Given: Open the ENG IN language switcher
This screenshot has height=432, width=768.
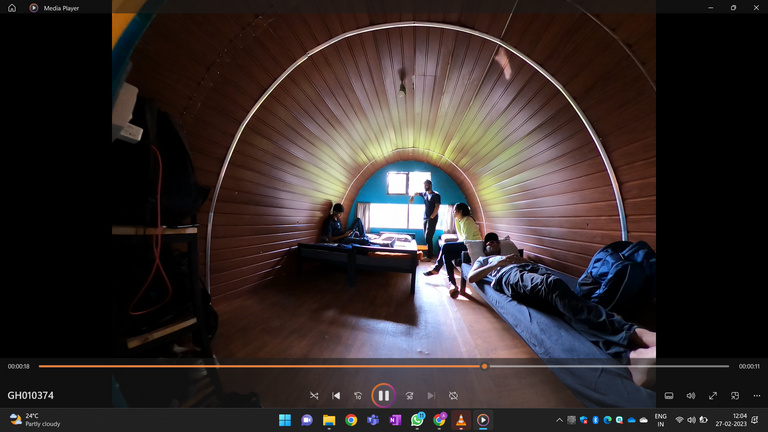Looking at the screenshot, I should [x=661, y=420].
